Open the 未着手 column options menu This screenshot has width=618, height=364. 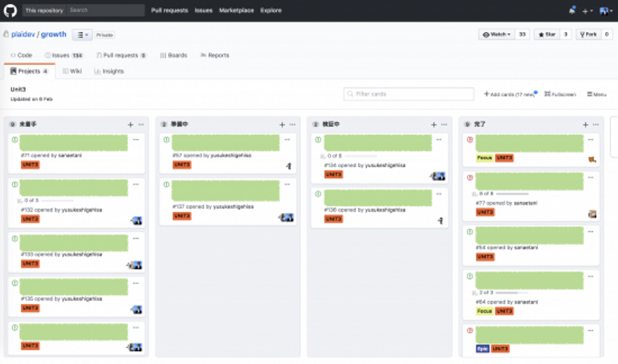[x=141, y=124]
